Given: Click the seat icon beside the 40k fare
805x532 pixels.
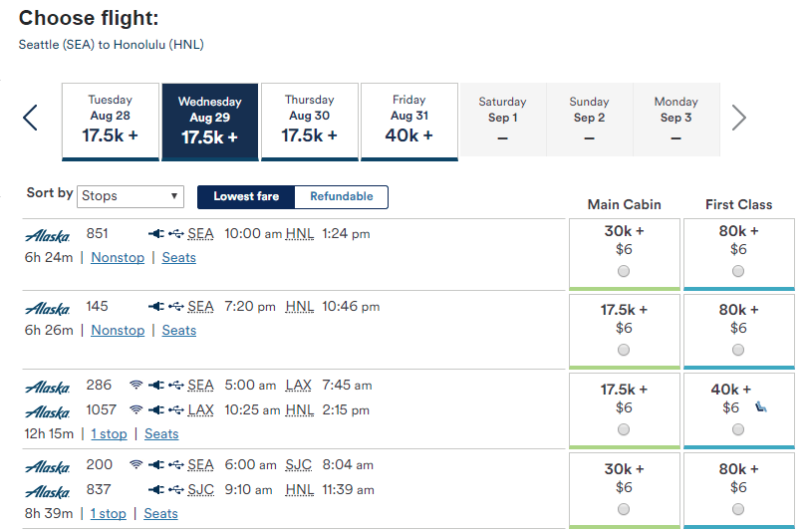Looking at the screenshot, I should click(x=761, y=405).
